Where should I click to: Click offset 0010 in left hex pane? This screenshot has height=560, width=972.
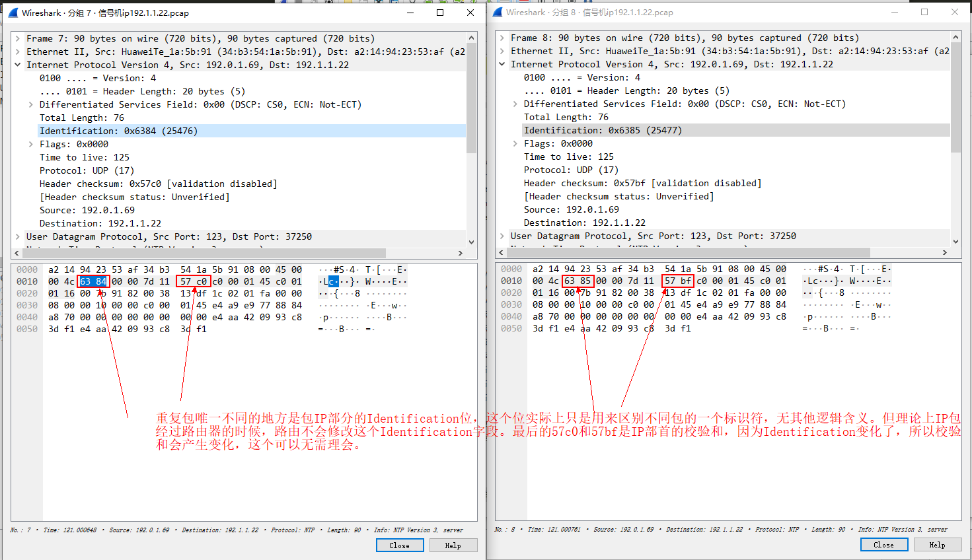27,281
